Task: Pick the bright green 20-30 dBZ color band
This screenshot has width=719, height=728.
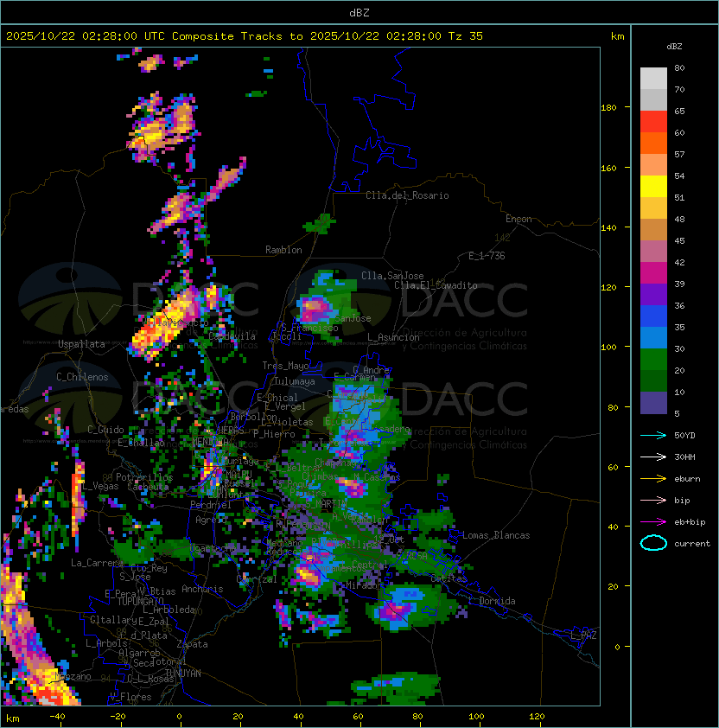Action: tap(653, 360)
